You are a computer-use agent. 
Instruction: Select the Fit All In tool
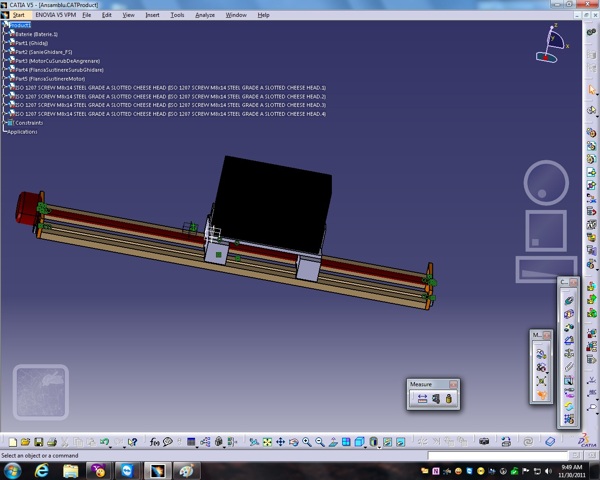tap(267, 442)
